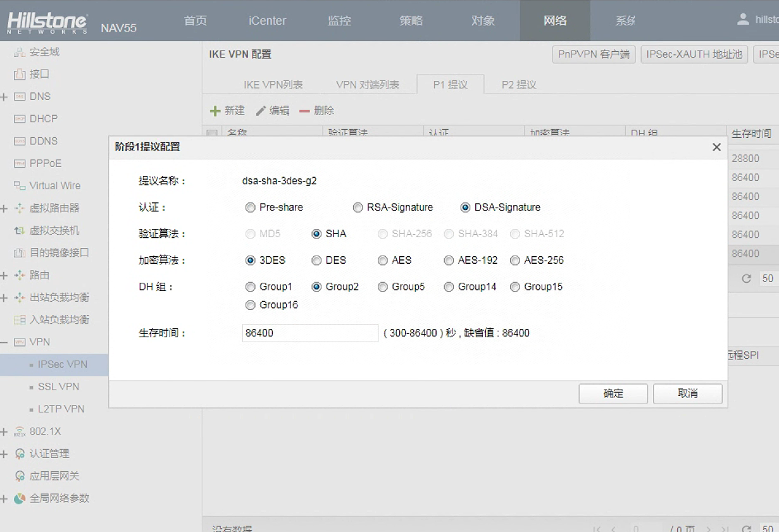Click the DHCP icon in sidebar
Viewport: 779px width, 532px height.
20,119
